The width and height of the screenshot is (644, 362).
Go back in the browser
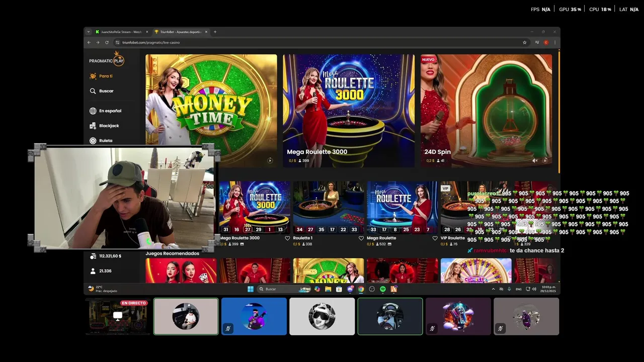click(89, 42)
